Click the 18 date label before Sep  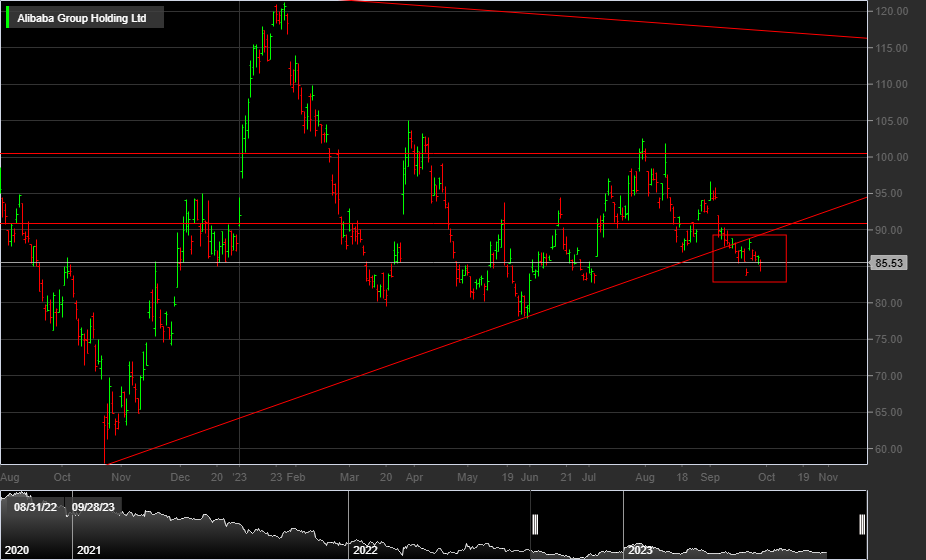coord(682,477)
